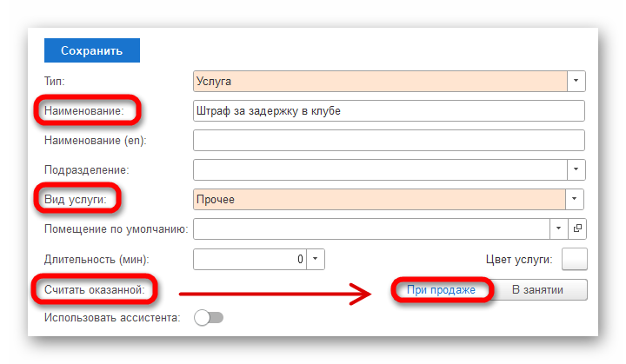Viewport: 626px width, 364px height.
Task: Click the empty Наименование (en) field
Action: coord(389,140)
